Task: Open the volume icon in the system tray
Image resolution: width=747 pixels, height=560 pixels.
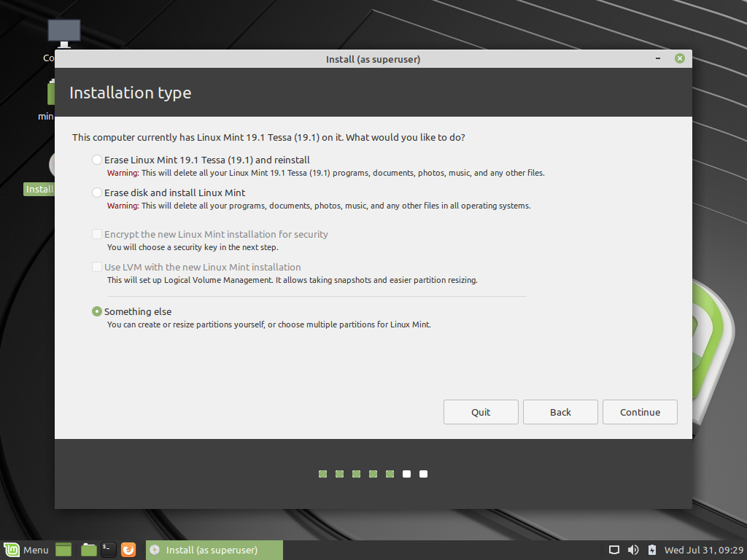Action: coord(632,550)
